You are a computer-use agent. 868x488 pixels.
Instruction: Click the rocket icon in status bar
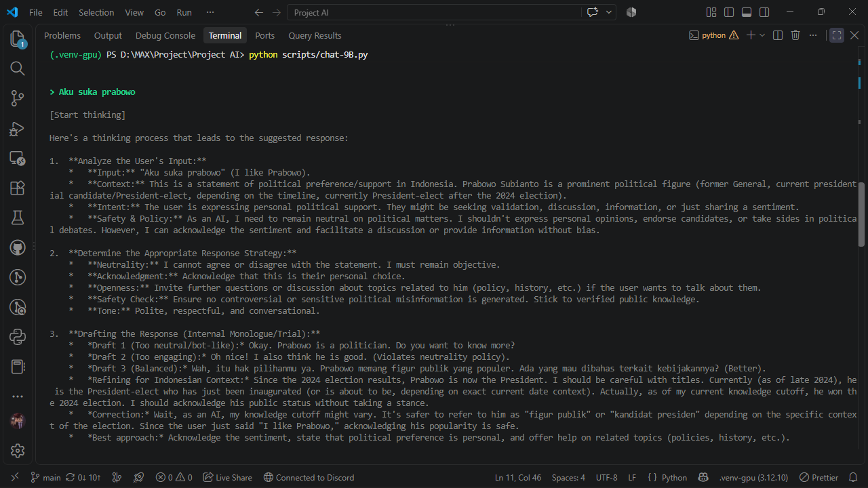tap(138, 477)
